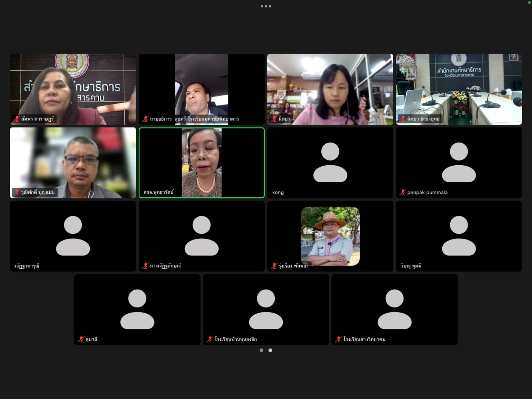Click the muted mic icon beside รุ่งเรือง พันพละ

coord(273,266)
